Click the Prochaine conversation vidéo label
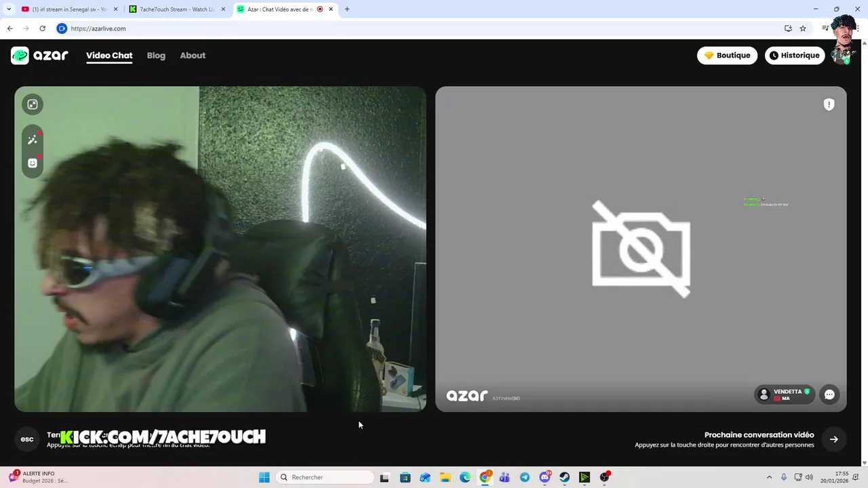This screenshot has width=868, height=488. pyautogui.click(x=759, y=435)
